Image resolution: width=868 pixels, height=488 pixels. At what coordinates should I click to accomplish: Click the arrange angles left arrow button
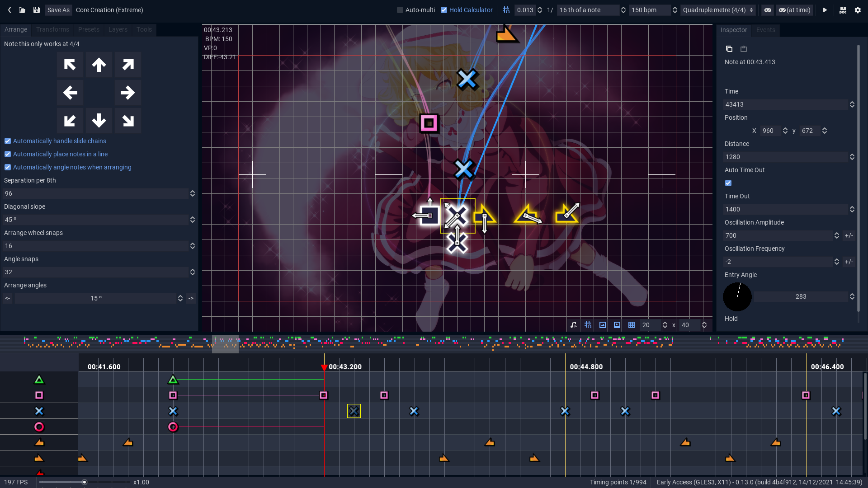(x=8, y=298)
